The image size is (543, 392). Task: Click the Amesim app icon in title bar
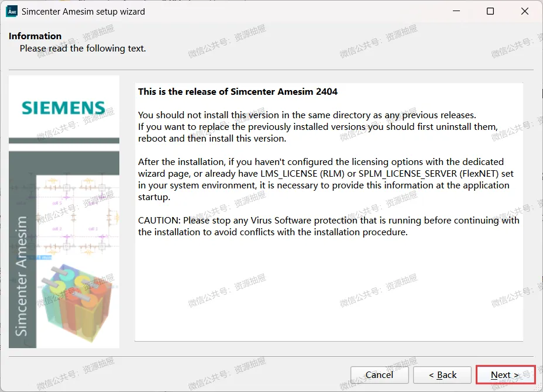pyautogui.click(x=12, y=12)
